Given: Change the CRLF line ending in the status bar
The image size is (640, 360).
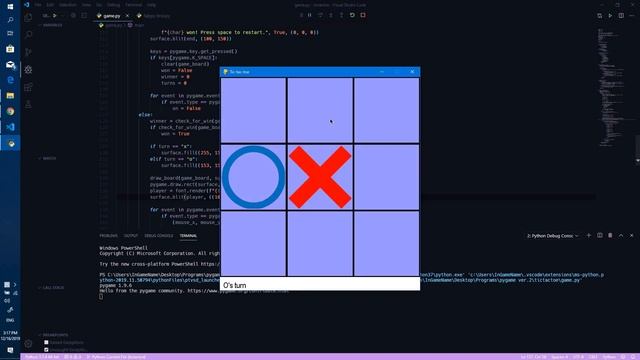Looking at the screenshot, I should click(x=593, y=357).
